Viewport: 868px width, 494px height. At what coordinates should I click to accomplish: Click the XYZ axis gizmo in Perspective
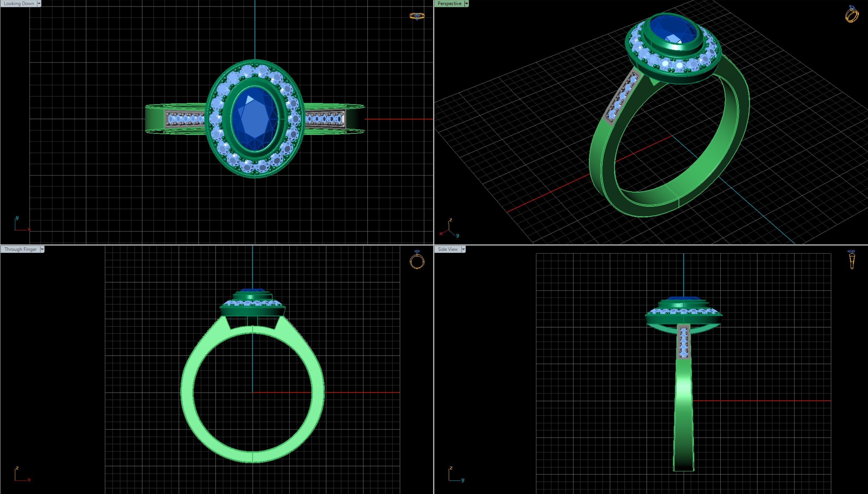(x=450, y=229)
